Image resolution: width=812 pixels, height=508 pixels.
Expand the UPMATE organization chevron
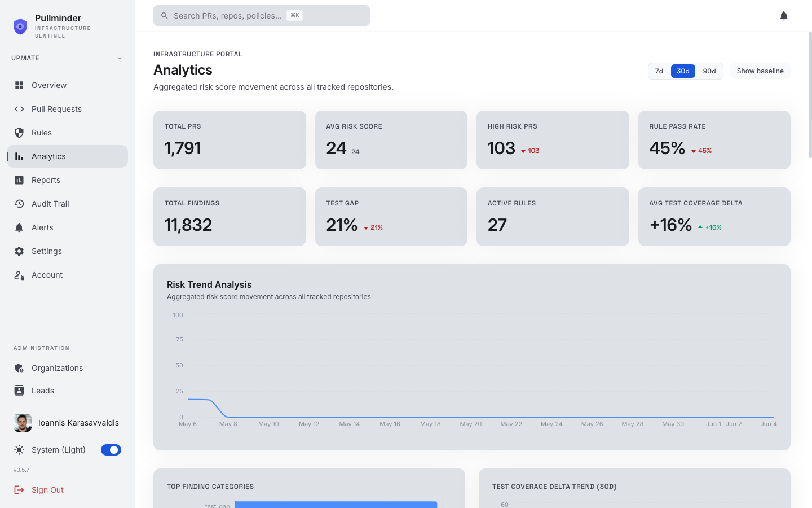[x=120, y=58]
